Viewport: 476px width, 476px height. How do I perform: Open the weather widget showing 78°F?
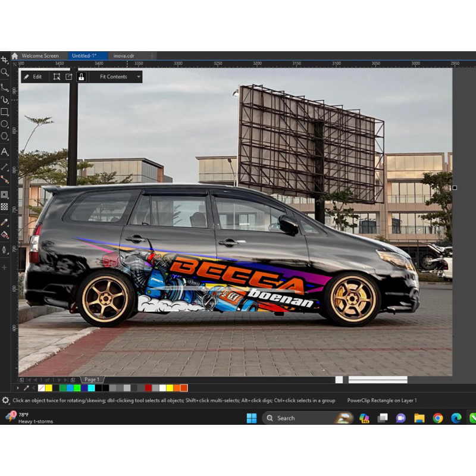click(29, 418)
